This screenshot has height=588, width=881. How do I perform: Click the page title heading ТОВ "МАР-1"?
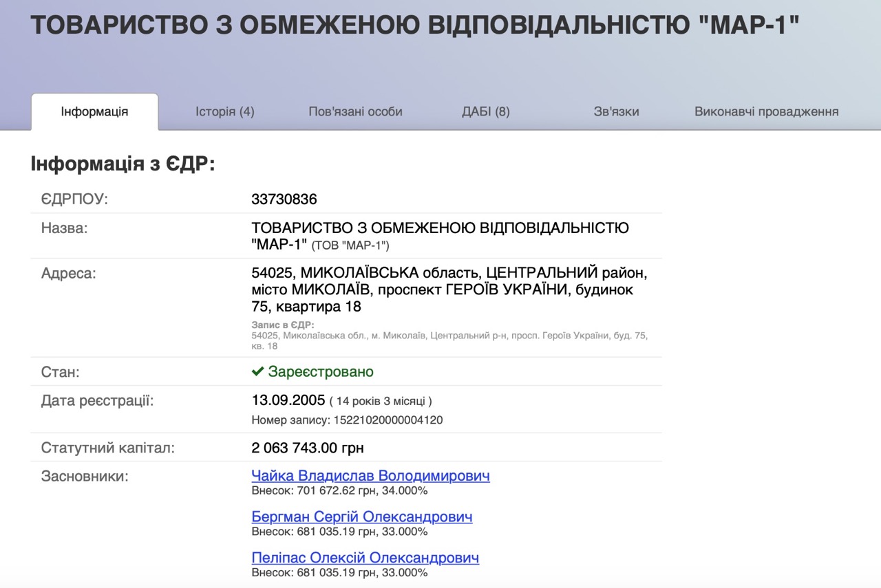(414, 26)
